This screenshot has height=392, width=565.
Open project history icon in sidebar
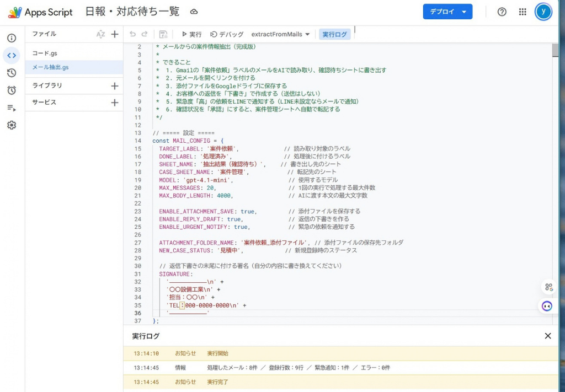12,73
